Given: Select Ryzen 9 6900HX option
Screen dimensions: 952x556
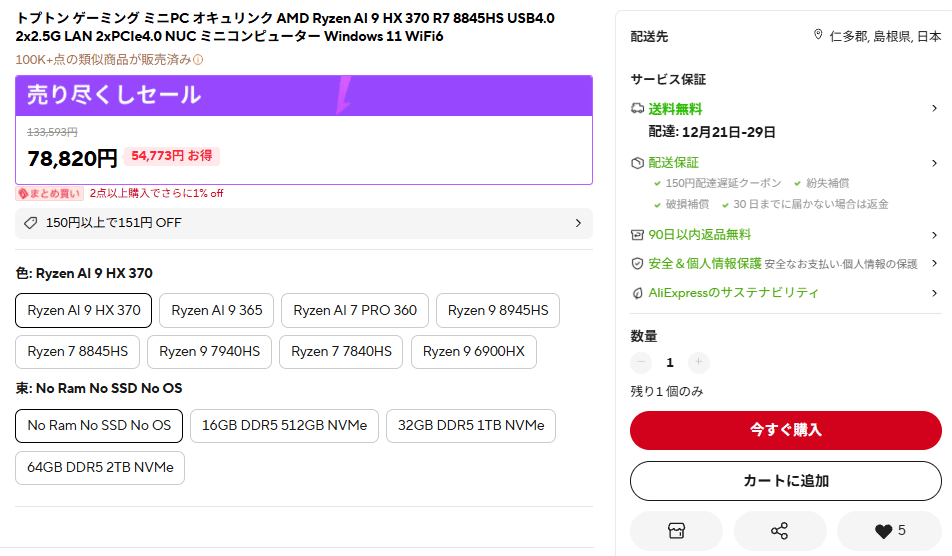Looking at the screenshot, I should (x=474, y=351).
